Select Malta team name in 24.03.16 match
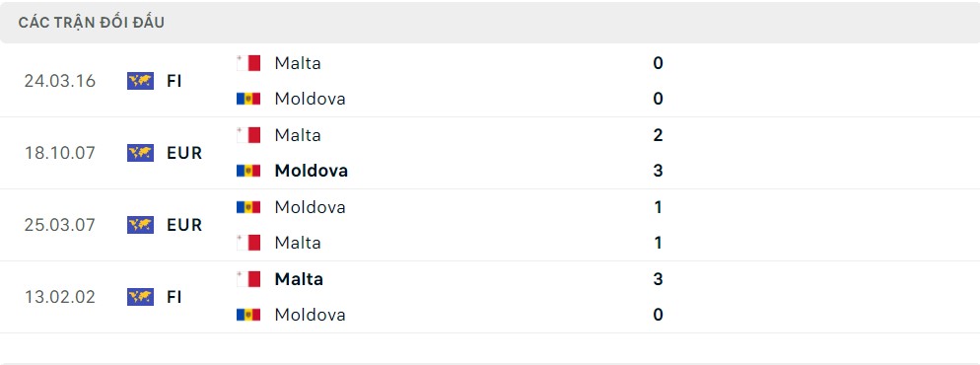This screenshot has width=980, height=365. pyautogui.click(x=298, y=63)
